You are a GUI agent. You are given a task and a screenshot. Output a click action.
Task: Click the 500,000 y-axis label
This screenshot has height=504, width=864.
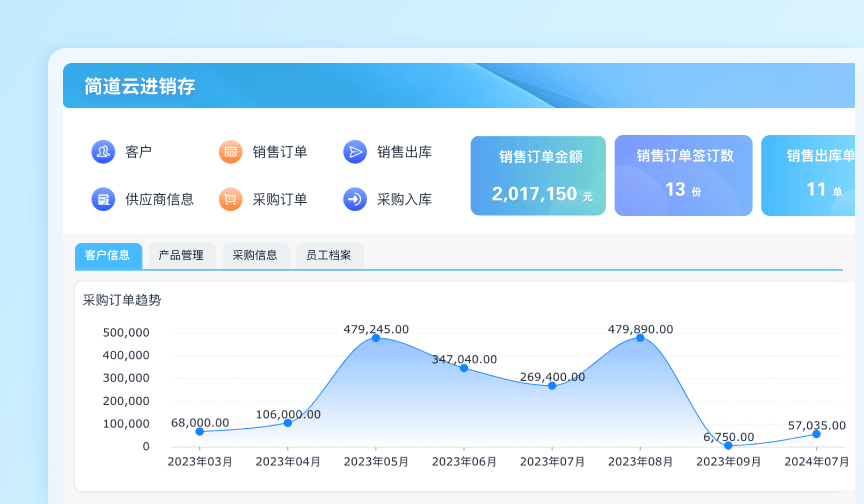126,333
